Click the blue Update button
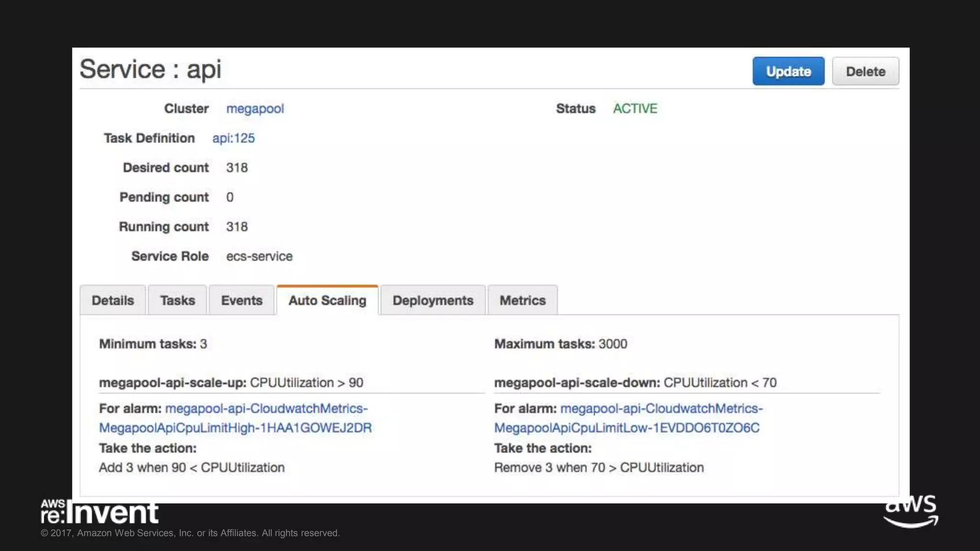 (788, 71)
